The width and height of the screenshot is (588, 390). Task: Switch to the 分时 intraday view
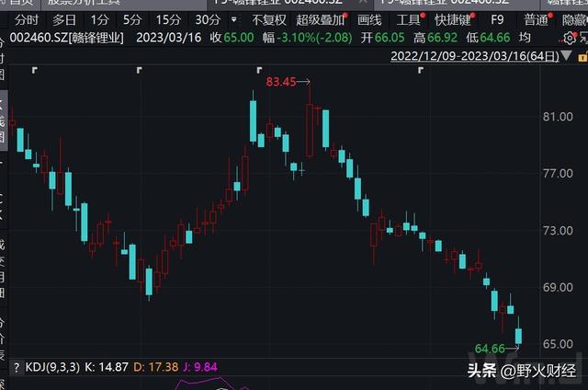[x=27, y=19]
